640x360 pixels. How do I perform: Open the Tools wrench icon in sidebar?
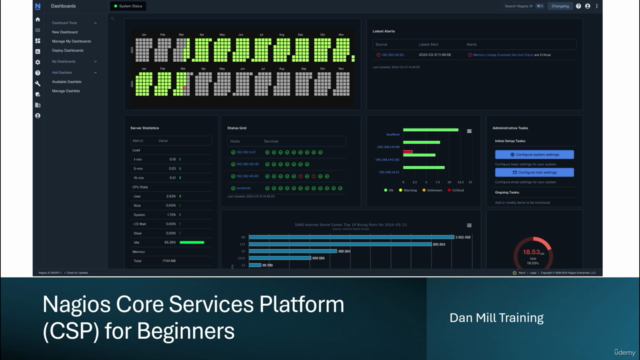(38, 84)
